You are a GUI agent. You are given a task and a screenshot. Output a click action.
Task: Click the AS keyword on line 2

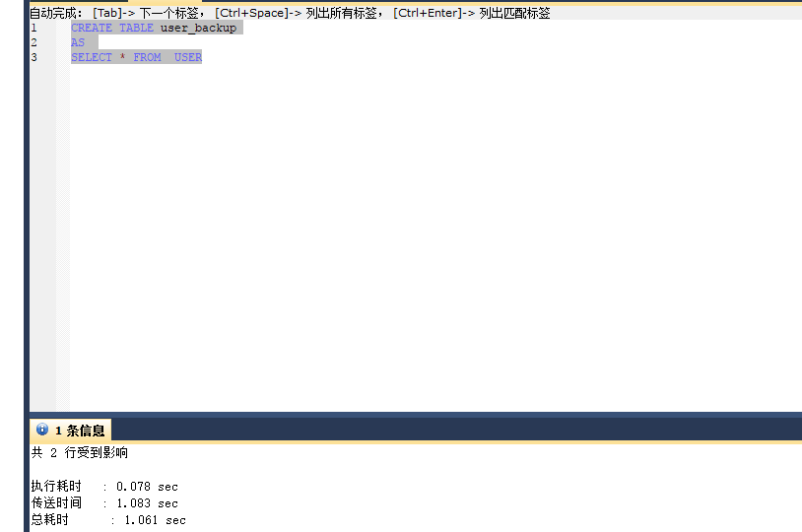(78, 42)
